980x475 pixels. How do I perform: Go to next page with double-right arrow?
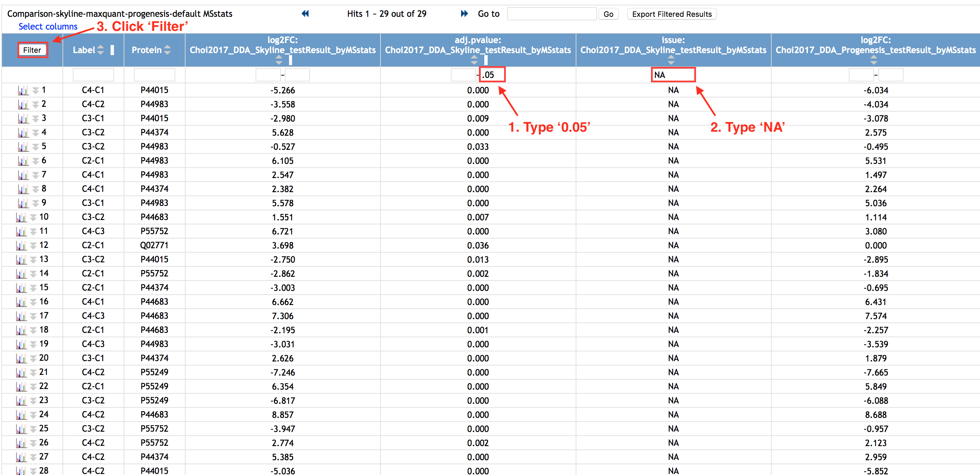point(464,14)
